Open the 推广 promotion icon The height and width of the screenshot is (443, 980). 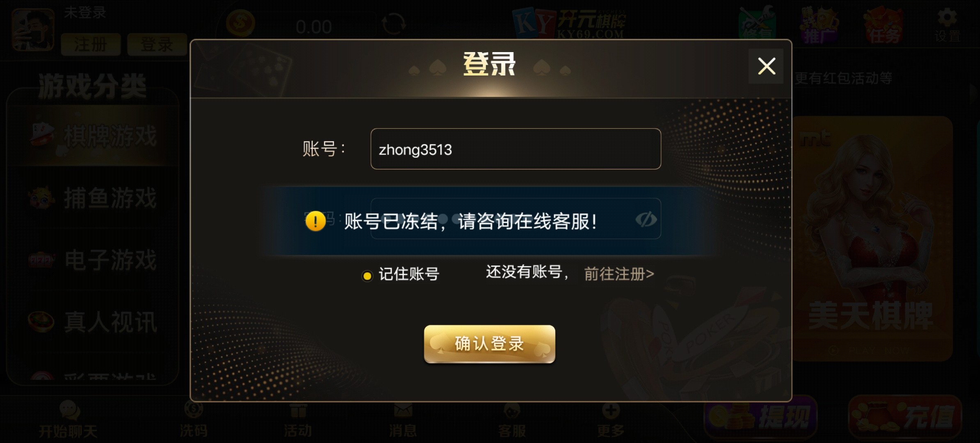coord(819,25)
